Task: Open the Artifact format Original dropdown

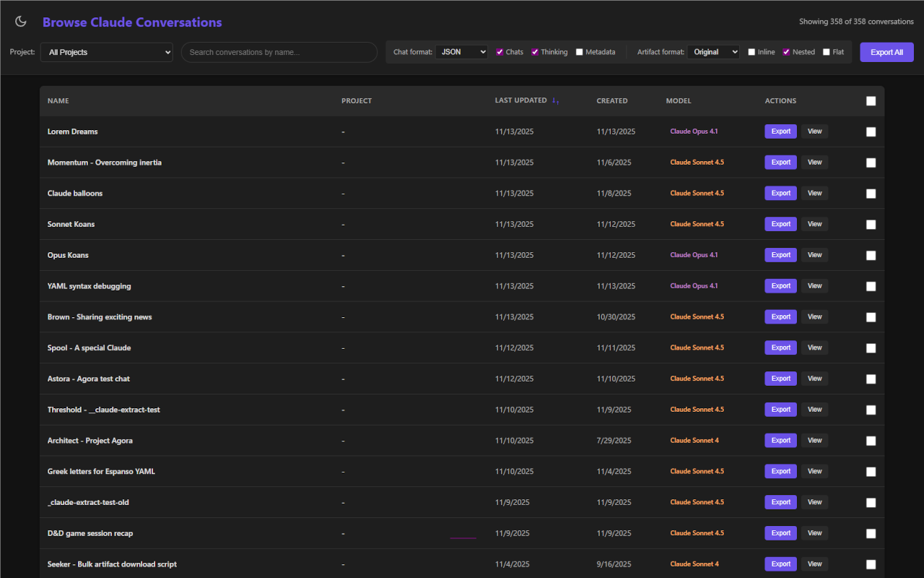Action: [x=712, y=52]
